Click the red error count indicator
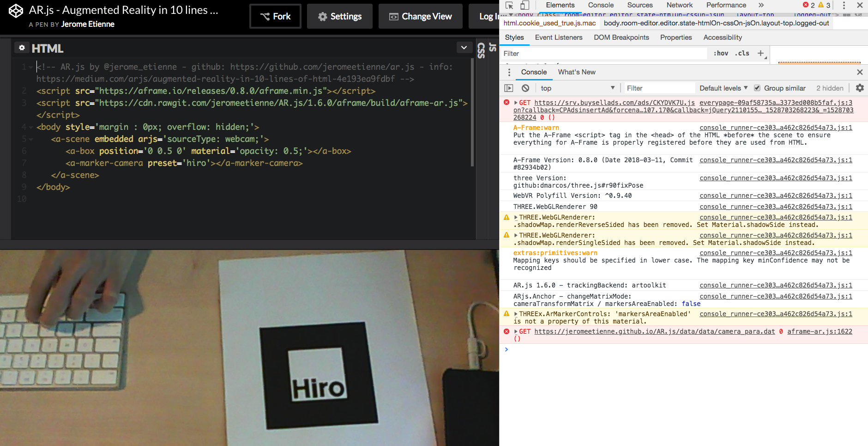868x446 pixels. pos(809,5)
